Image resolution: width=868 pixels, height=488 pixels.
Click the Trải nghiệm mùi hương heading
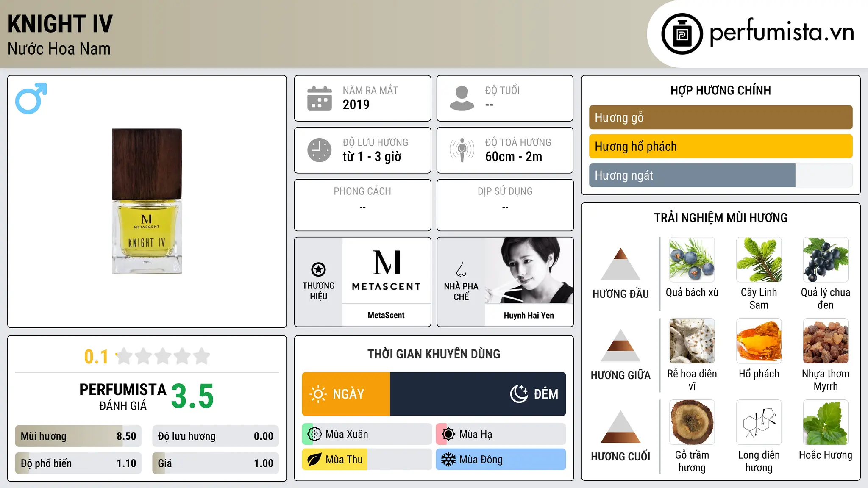point(721,218)
